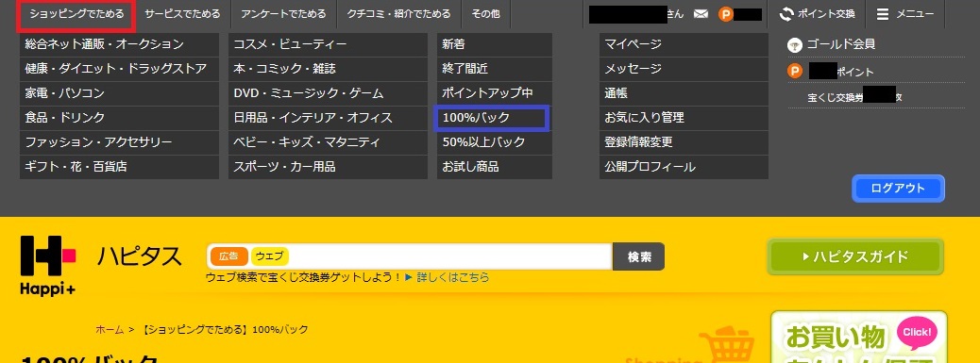
Task: Click the ゴールド会員 badge icon
Action: click(x=794, y=45)
